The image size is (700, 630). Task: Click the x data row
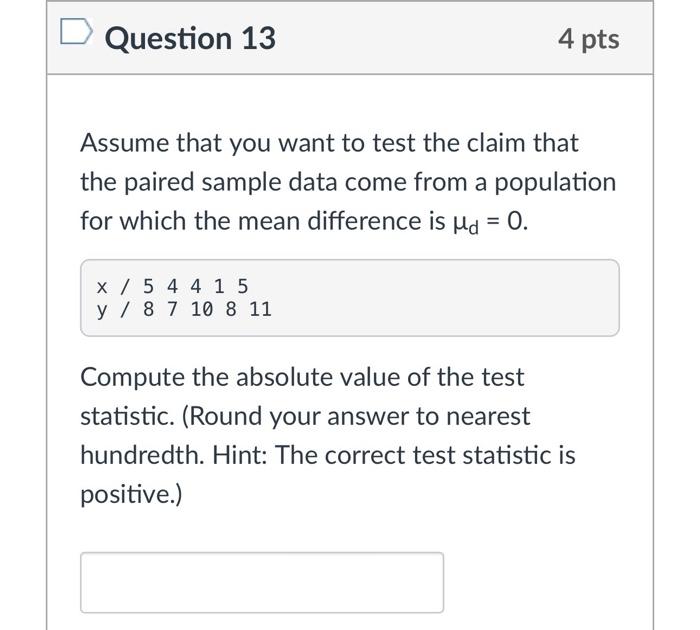click(x=172, y=286)
